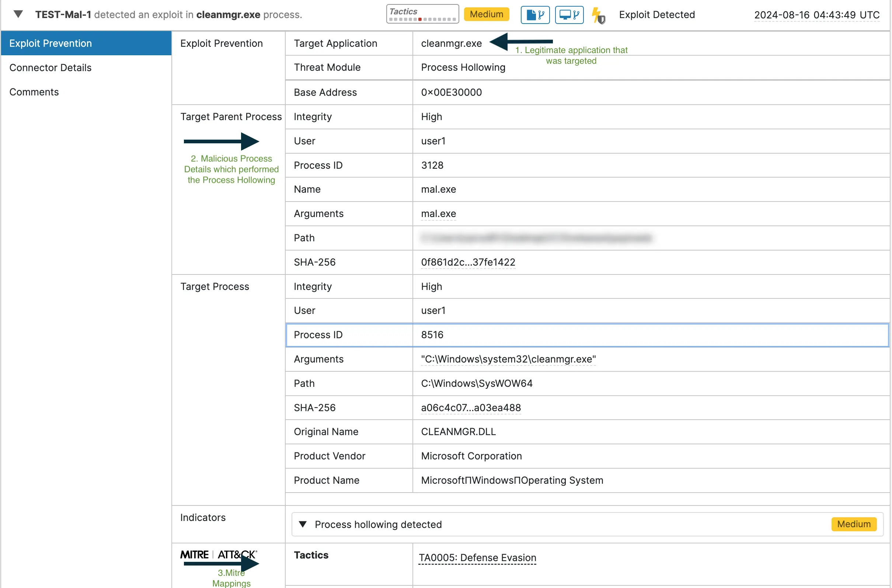Open the TA0005: Defense Evasion link
Screen dimensions: 892x588
point(477,558)
